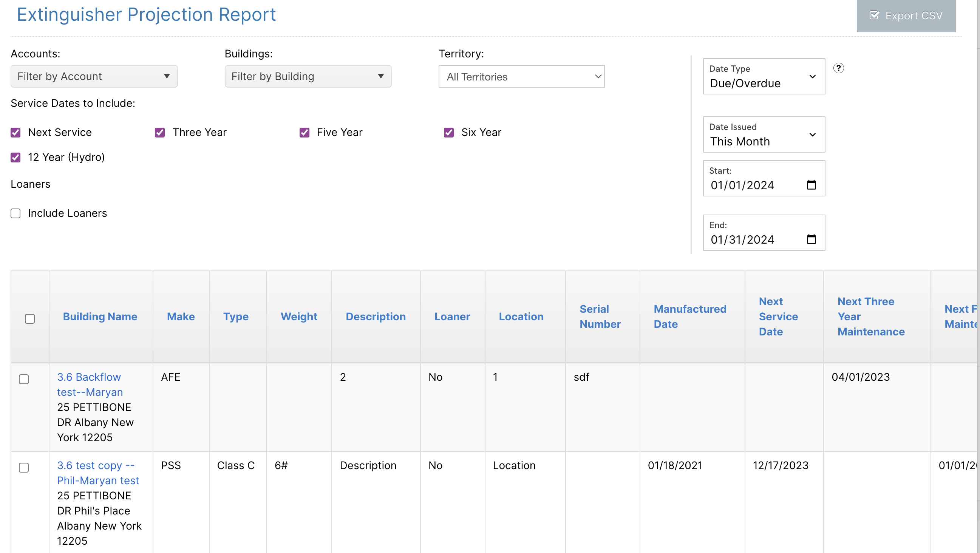Uncheck the 12 Year (Hydro) checkbox
This screenshot has height=553, width=980.
pos(15,158)
